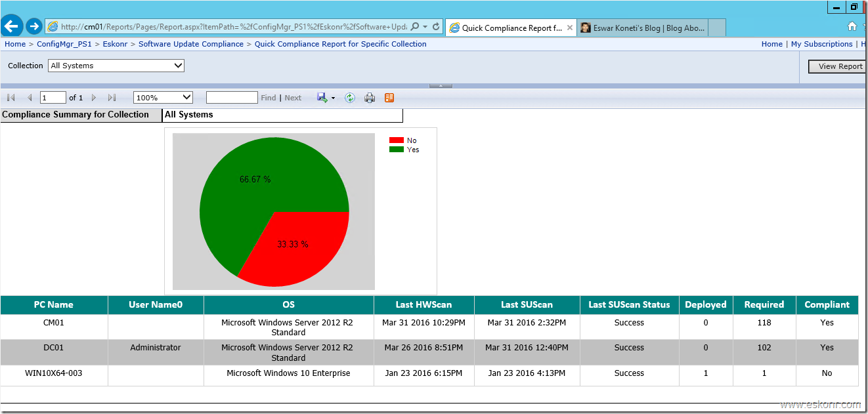The image size is (868, 414).
Task: Click the Export save disk icon
Action: pyautogui.click(x=322, y=98)
